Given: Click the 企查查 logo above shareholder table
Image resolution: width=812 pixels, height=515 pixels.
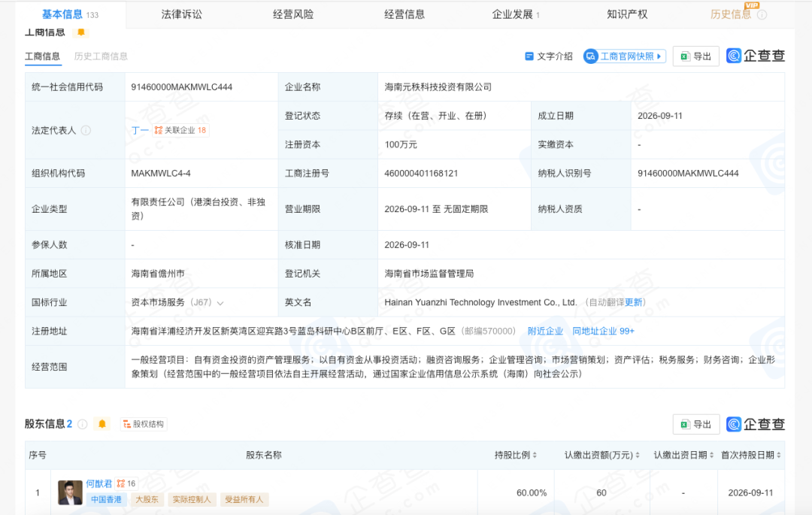Looking at the screenshot, I should (756, 425).
